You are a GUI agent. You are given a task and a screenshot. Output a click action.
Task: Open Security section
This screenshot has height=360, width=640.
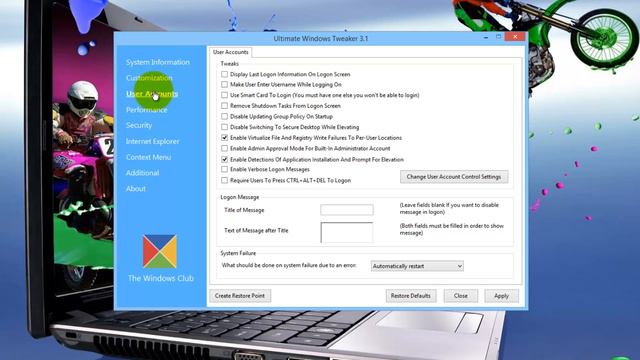[x=139, y=125]
